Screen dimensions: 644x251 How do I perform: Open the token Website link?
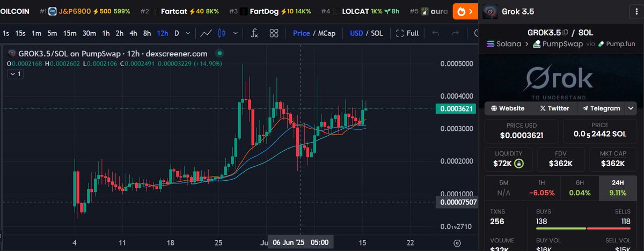click(x=507, y=108)
